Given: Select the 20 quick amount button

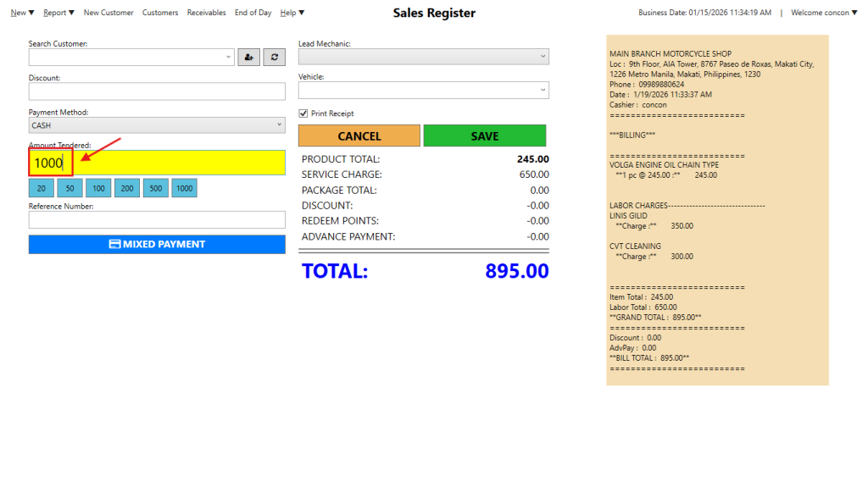Looking at the screenshot, I should click(x=41, y=188).
